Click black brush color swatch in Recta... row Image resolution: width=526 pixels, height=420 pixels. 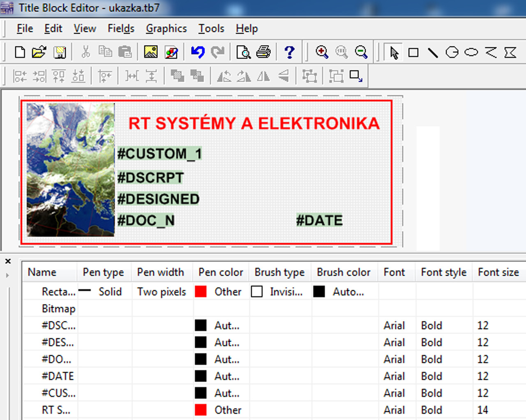[x=319, y=292]
